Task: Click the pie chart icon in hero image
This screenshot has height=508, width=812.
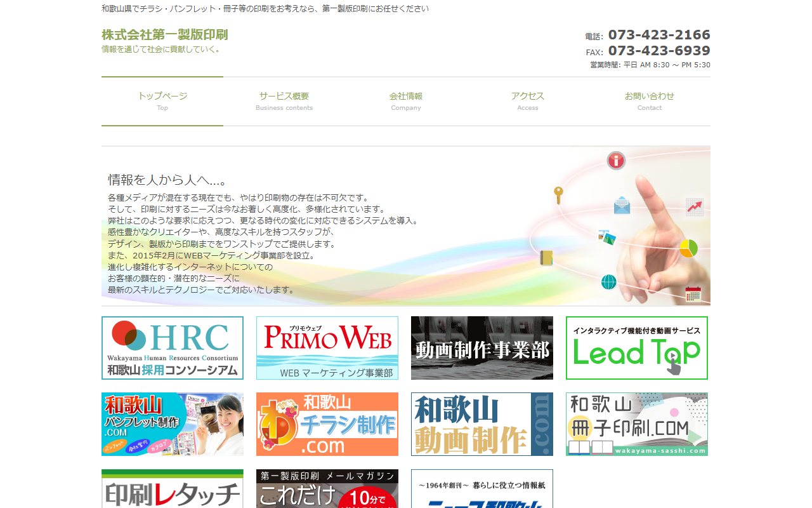Action: (688, 248)
